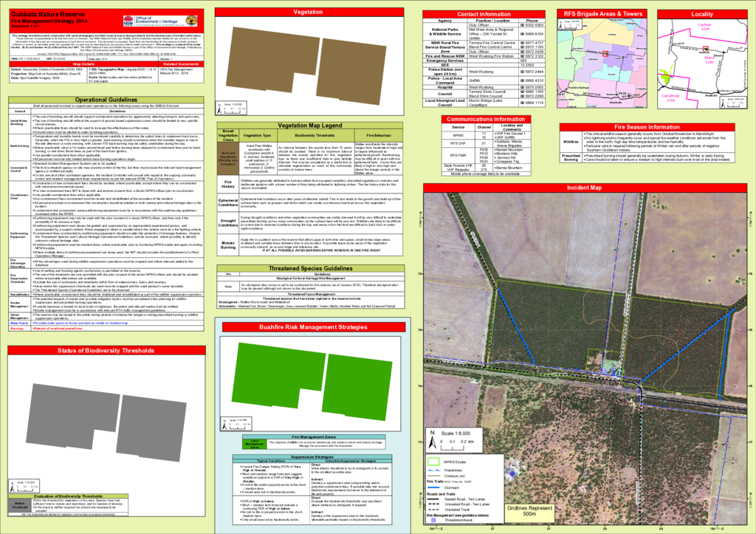Image resolution: width=756 pixels, height=534 pixels.
Task: Click the RFS PMR service cell
Action: [x=458, y=155]
